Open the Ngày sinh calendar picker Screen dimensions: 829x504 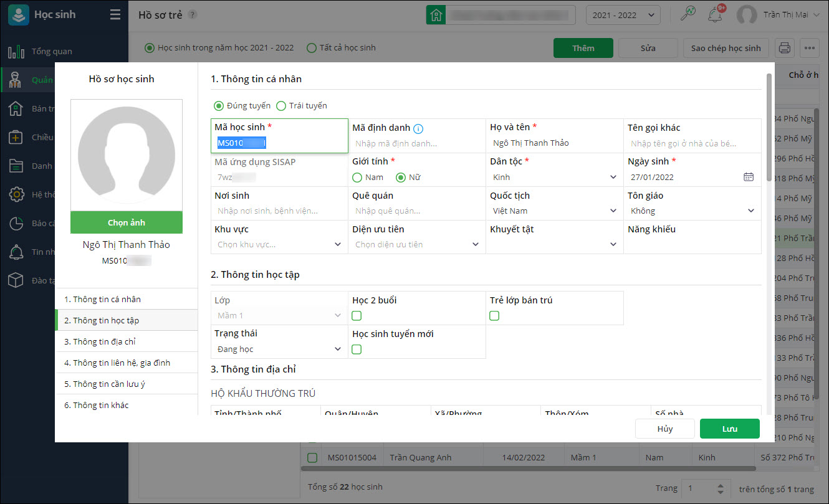(748, 177)
